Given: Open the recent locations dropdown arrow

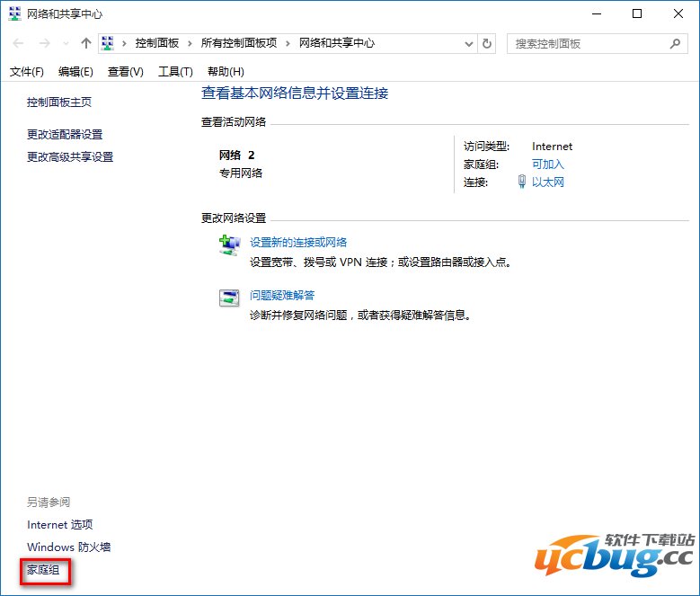Looking at the screenshot, I should [x=66, y=43].
